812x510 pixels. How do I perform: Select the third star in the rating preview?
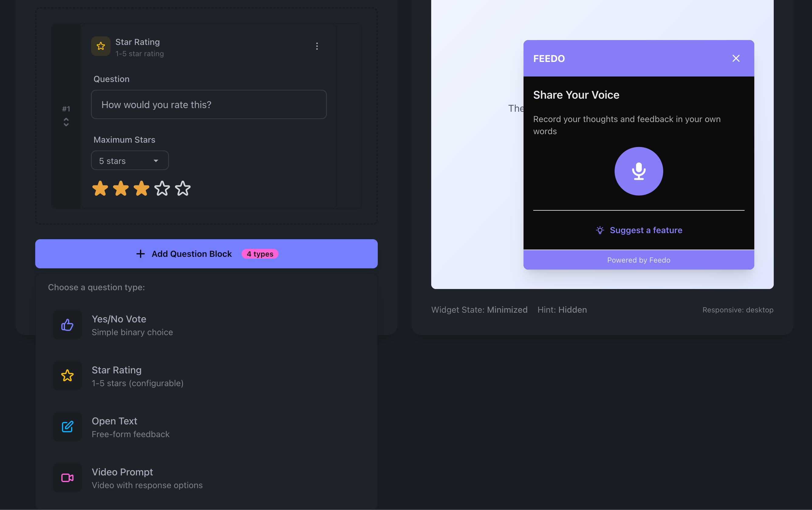[x=141, y=189]
